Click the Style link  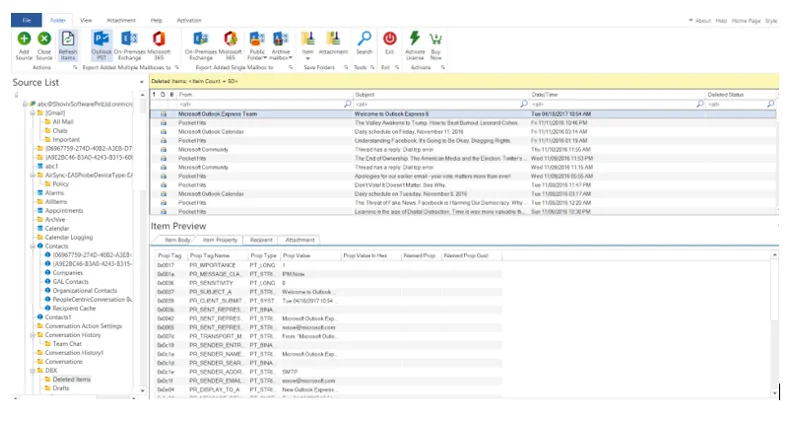click(x=771, y=21)
